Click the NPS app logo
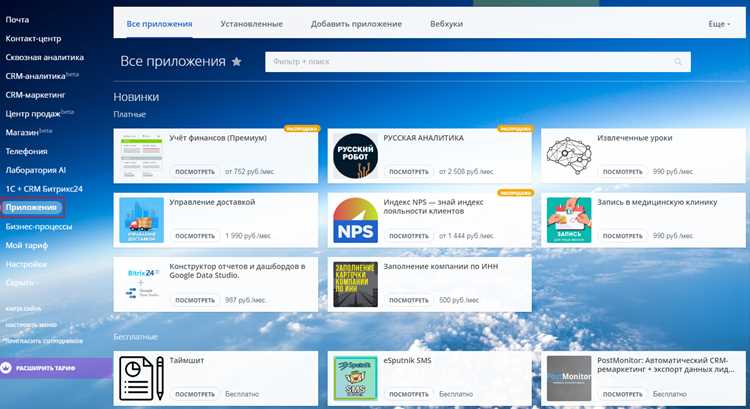750x409 pixels. click(x=355, y=220)
